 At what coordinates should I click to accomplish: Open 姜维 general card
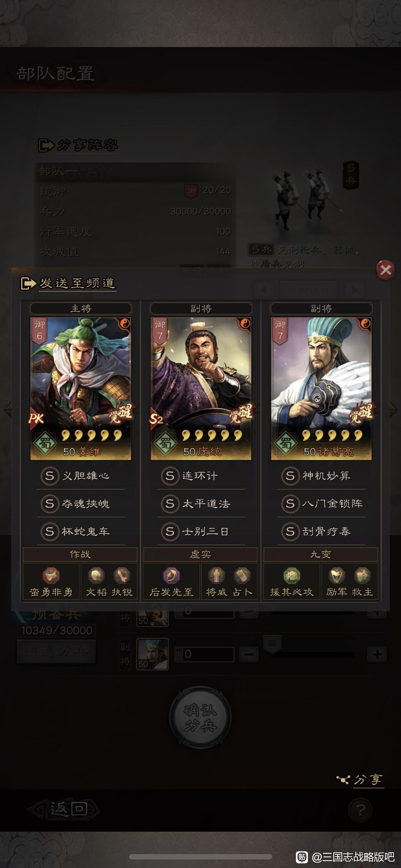(x=81, y=388)
